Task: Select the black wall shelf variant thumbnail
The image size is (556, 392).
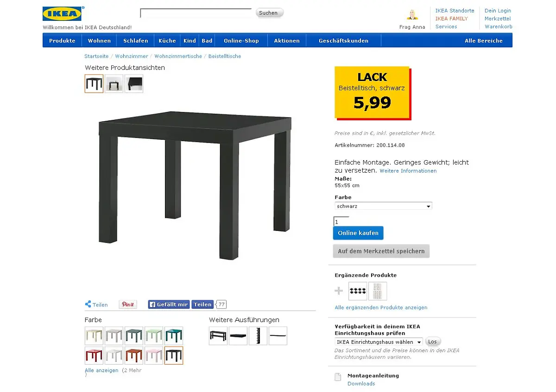Action: pyautogui.click(x=238, y=336)
